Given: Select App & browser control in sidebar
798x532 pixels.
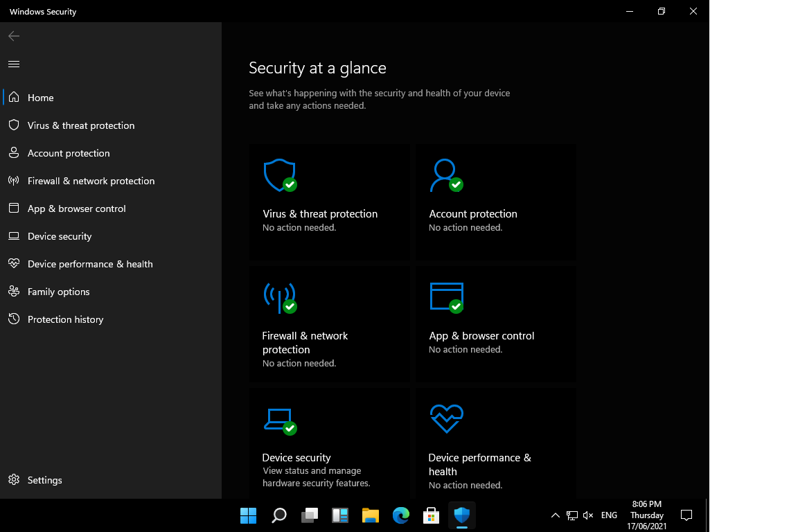Looking at the screenshot, I should click(x=111, y=209).
